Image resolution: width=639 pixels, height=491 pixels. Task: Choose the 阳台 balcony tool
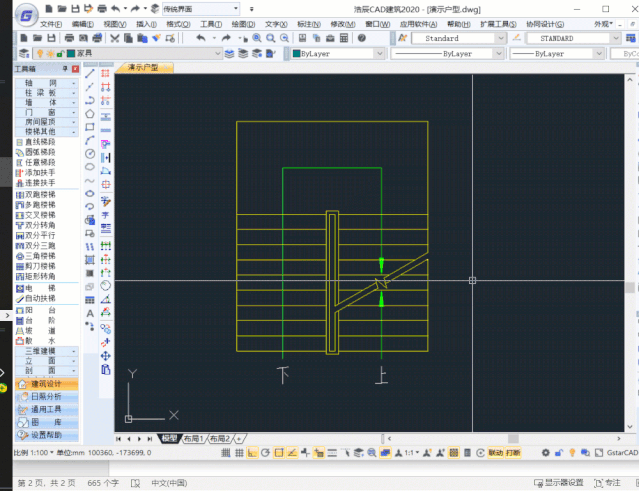[36, 310]
